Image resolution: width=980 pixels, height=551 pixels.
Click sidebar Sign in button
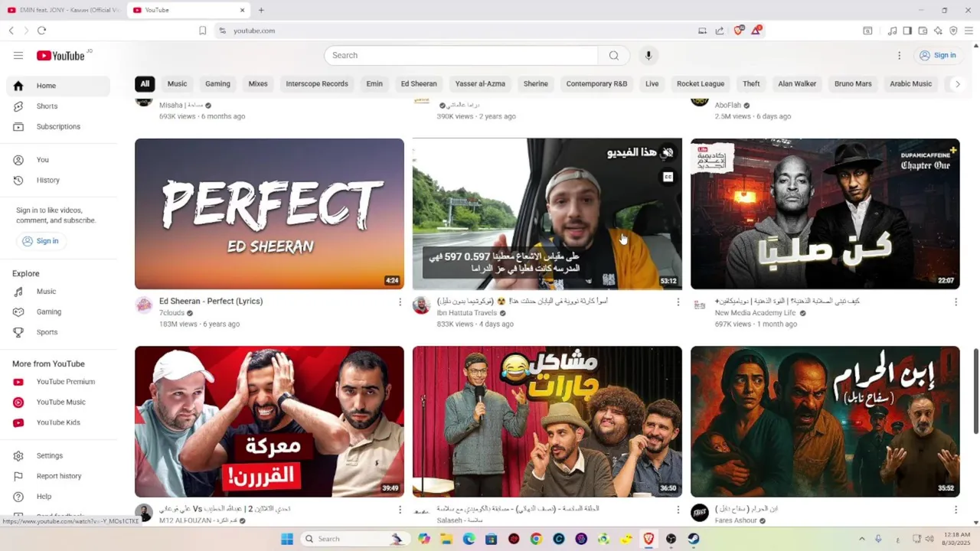click(x=41, y=241)
